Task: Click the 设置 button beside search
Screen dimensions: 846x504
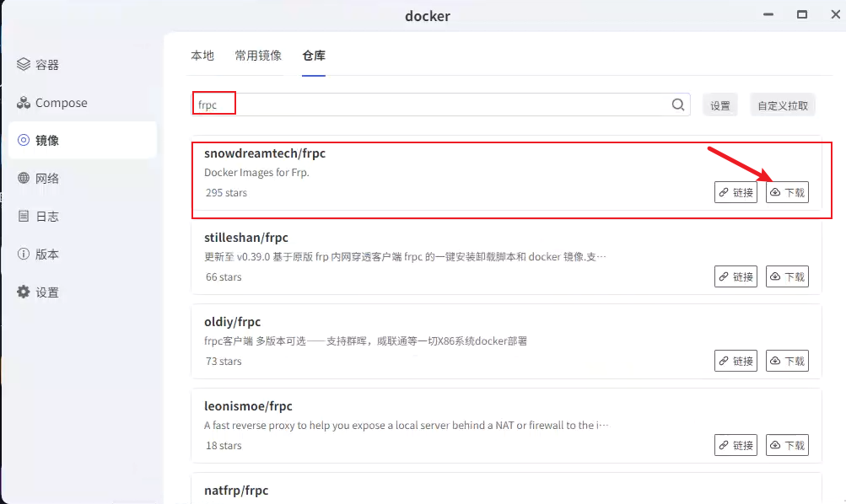Action: [x=719, y=105]
